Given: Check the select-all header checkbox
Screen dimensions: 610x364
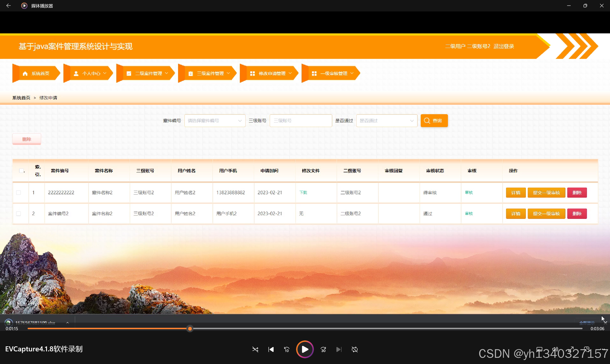Looking at the screenshot, I should (x=21, y=171).
